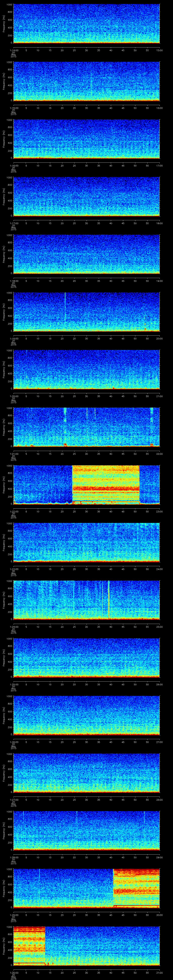Viewport: 173px width, 980px height.
Task: Click the spectrogram panel starting at 1:20:00
Action: point(86,369)
